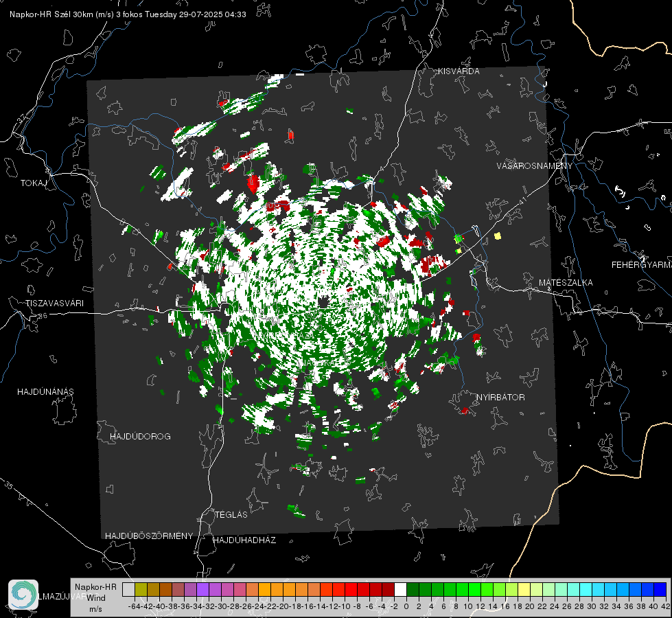This screenshot has width=672, height=618.
Task: Click the KISVÁRDA city label
Action: pyautogui.click(x=459, y=71)
